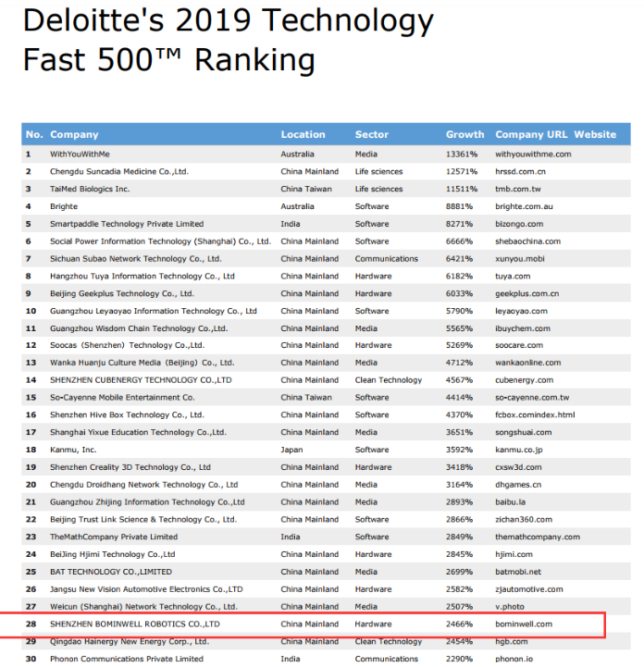This screenshot has width=644, height=667.
Task: Select 'SHENZHEN CUBENERGY TECHNOLOGY CO.,LTD'
Action: 141,380
